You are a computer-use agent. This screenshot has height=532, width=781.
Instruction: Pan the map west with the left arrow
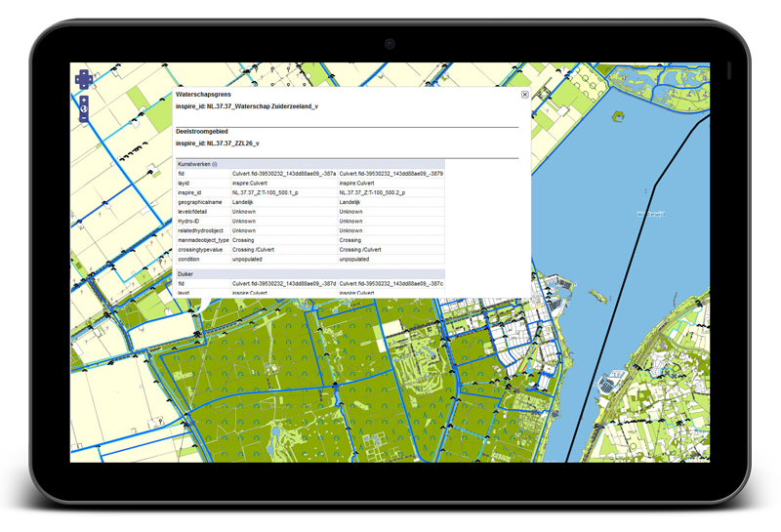[78, 79]
